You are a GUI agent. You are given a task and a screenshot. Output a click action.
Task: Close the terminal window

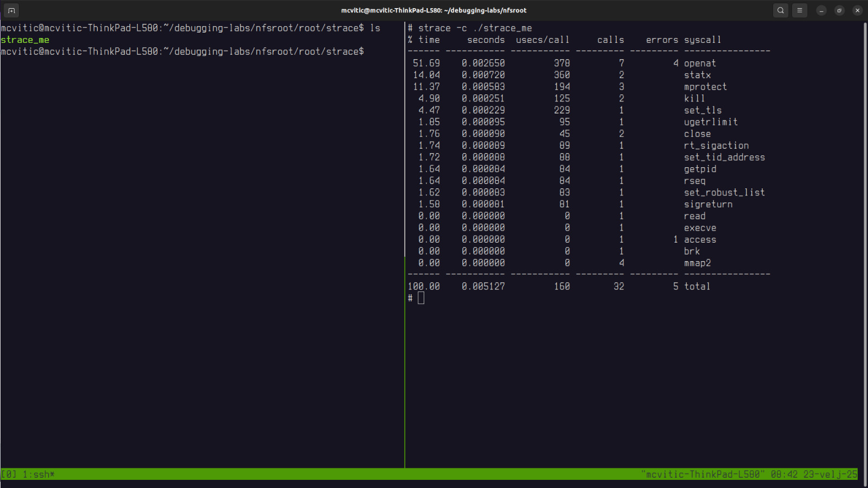pyautogui.click(x=857, y=10)
